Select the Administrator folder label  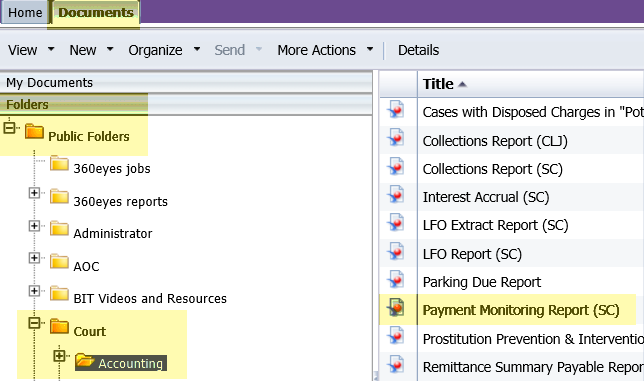(113, 234)
